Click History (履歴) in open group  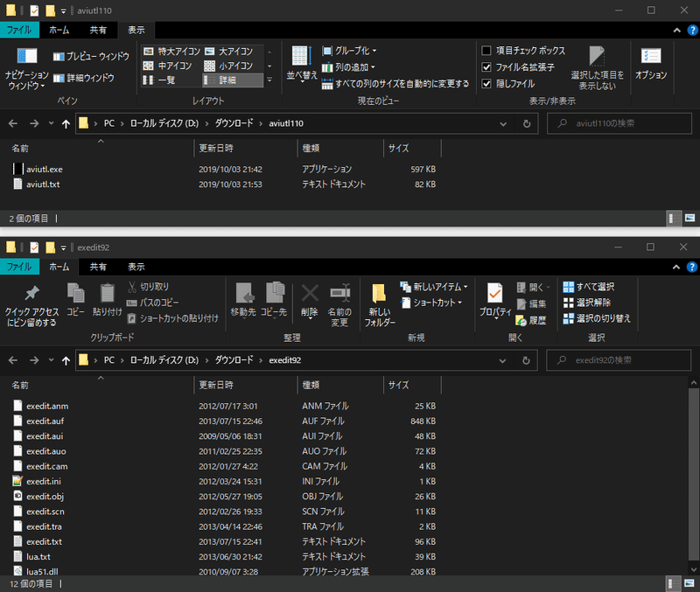531,320
